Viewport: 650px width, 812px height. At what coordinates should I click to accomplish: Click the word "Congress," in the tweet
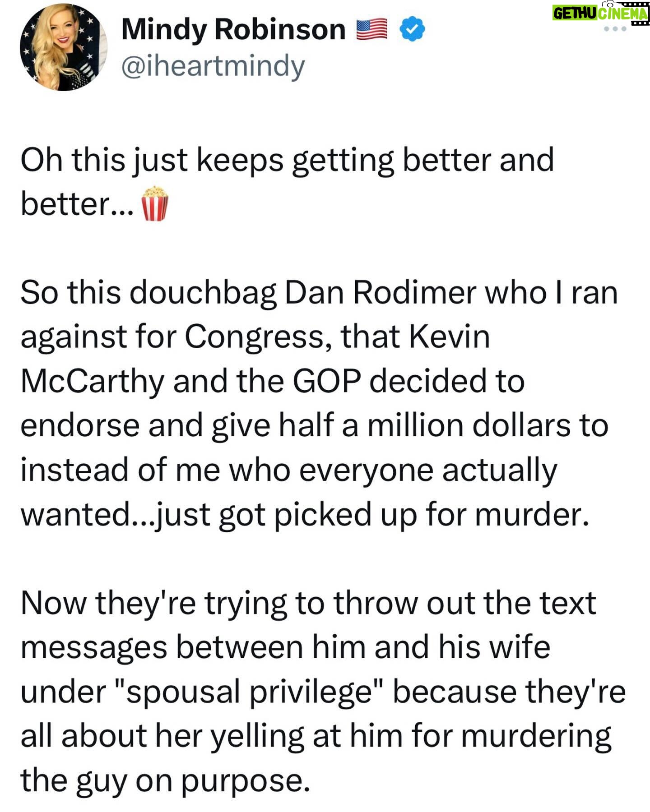pos(259,338)
